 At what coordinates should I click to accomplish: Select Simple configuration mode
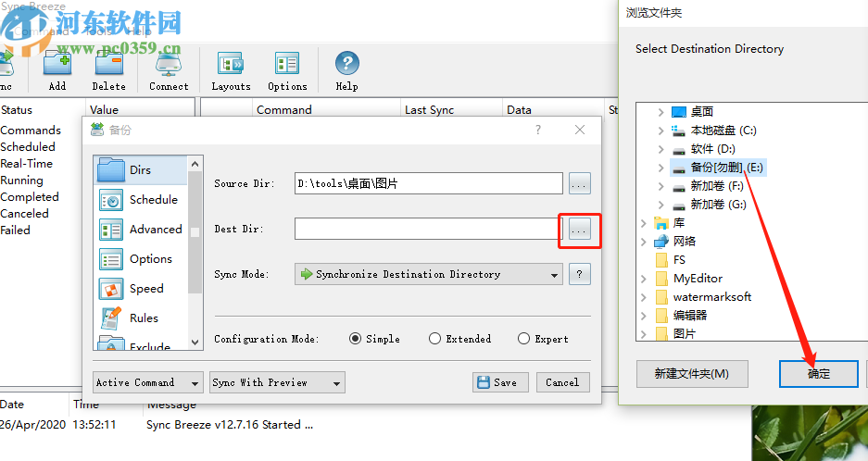point(374,339)
